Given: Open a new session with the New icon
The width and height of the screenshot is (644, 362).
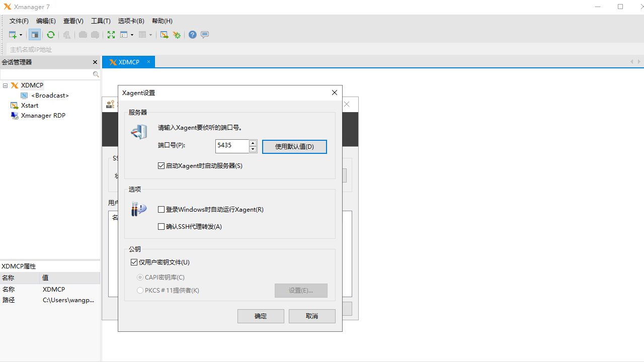Looking at the screenshot, I should point(13,35).
